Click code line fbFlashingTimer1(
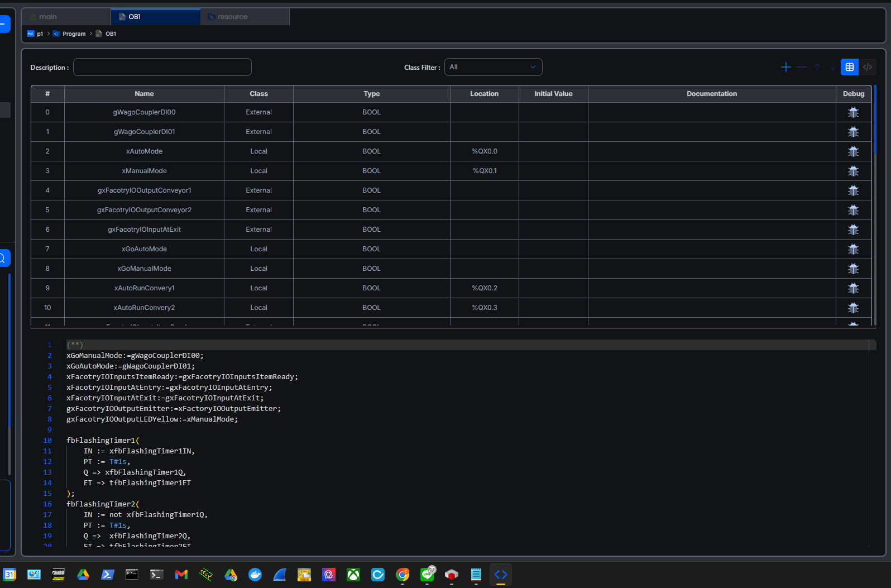891x588 pixels. pyautogui.click(x=103, y=441)
